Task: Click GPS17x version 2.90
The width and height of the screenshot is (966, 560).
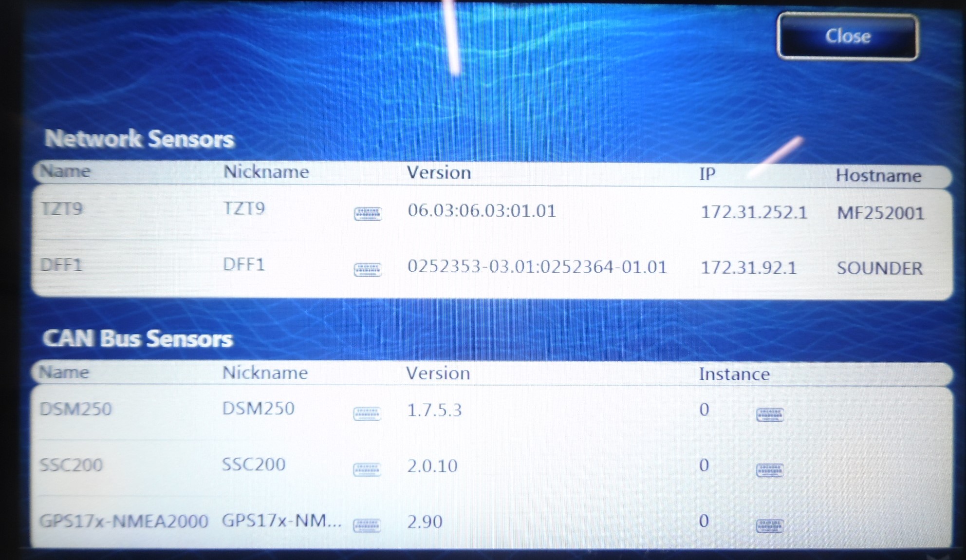Action: 425,522
